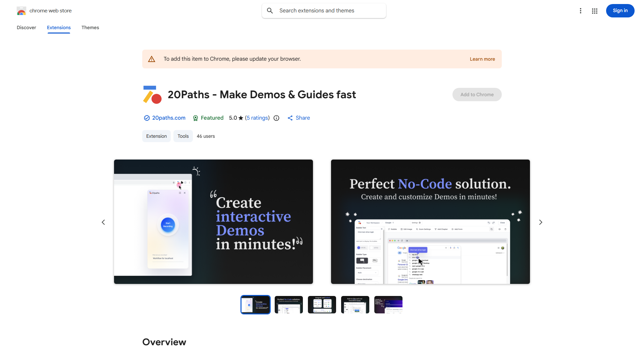
Task: Click the warning triangle icon in banner
Action: [152, 59]
